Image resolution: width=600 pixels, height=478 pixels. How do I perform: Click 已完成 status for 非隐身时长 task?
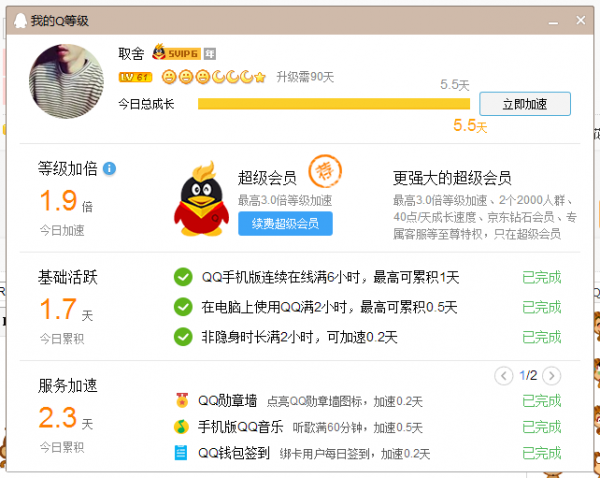pyautogui.click(x=541, y=337)
